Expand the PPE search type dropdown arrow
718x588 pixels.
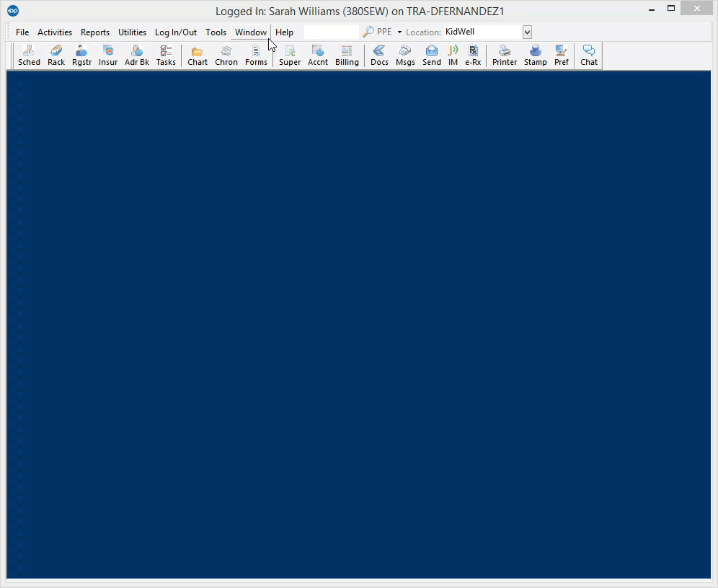pos(399,32)
